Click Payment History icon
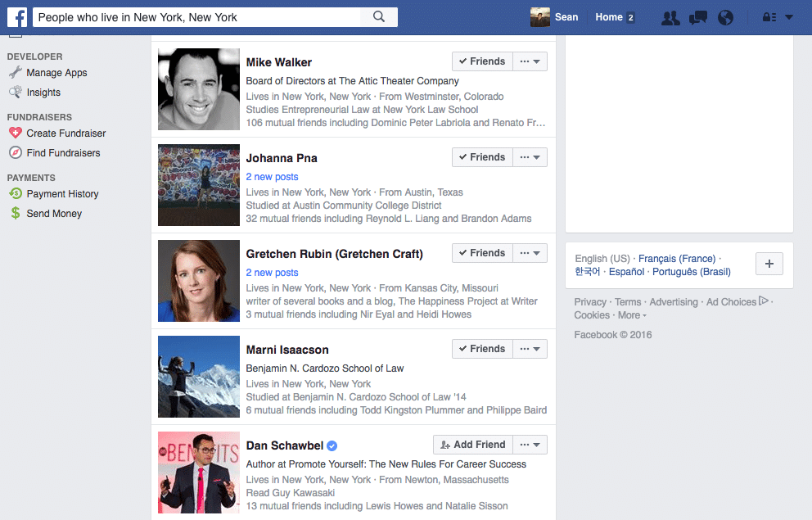 pos(16,194)
